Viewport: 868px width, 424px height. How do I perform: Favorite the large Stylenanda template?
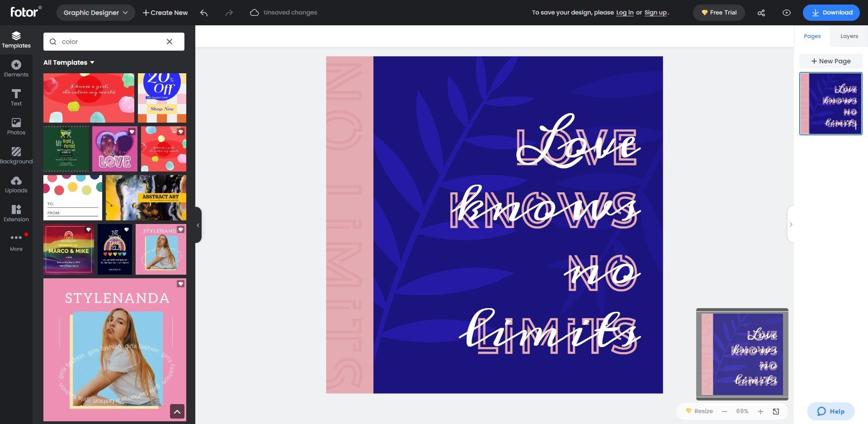click(180, 284)
